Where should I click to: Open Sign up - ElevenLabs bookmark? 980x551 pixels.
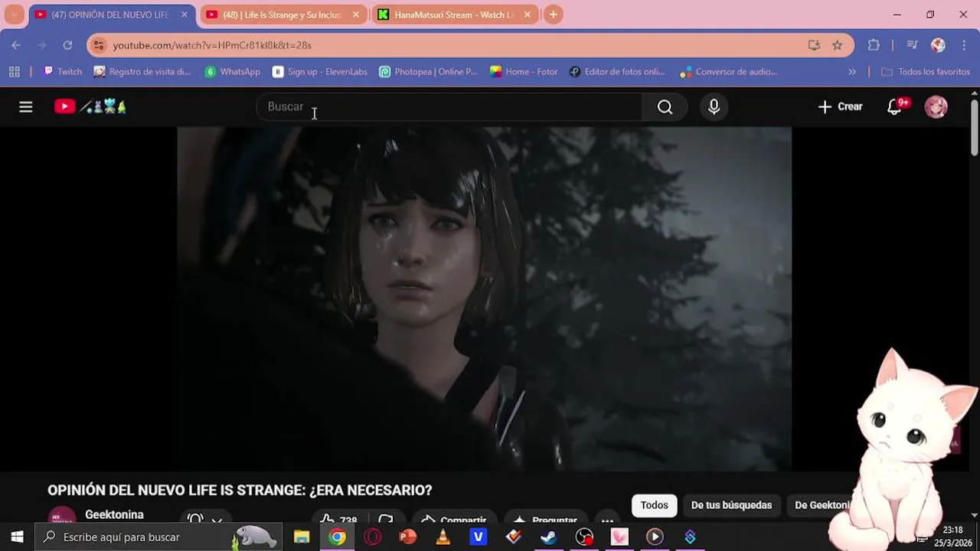point(320,72)
